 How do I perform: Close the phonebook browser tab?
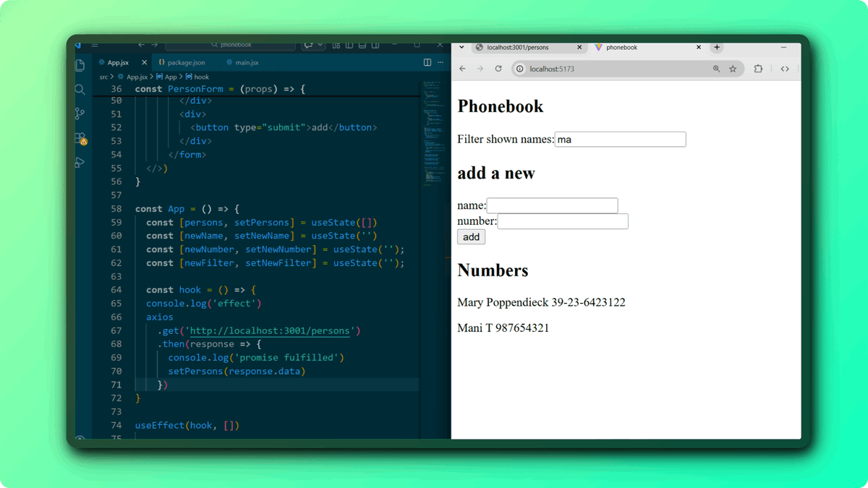pos(699,48)
